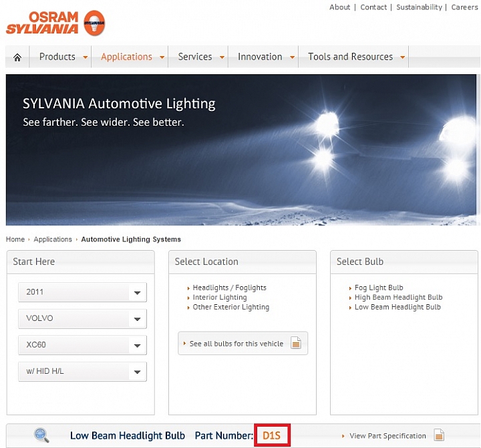Click the OSRAM SYLVANIA logo
The image size is (481, 448).
click(x=55, y=23)
